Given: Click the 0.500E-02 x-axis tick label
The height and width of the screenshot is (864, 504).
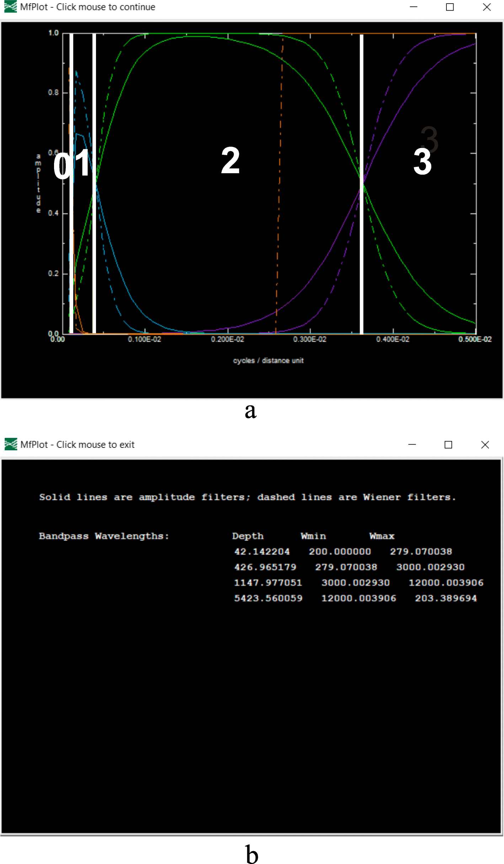Looking at the screenshot, I should (475, 339).
